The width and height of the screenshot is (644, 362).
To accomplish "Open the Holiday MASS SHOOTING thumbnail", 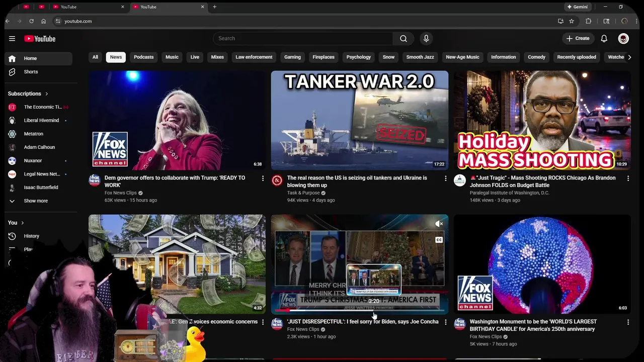I will click(542, 120).
